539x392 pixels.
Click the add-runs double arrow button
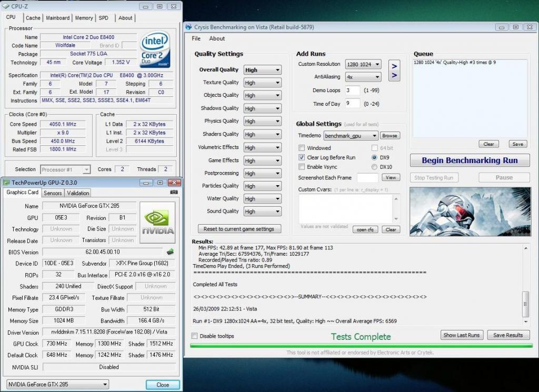[x=394, y=71]
